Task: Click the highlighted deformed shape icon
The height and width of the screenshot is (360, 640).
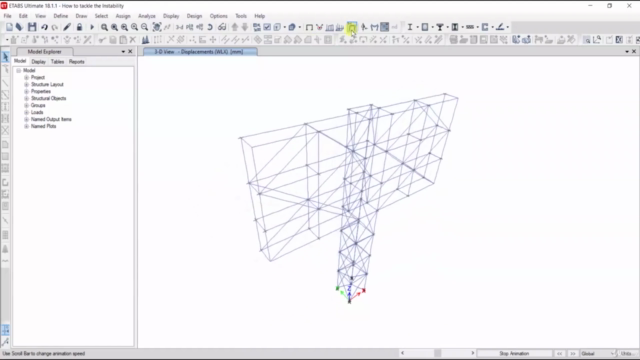Action: tap(352, 27)
